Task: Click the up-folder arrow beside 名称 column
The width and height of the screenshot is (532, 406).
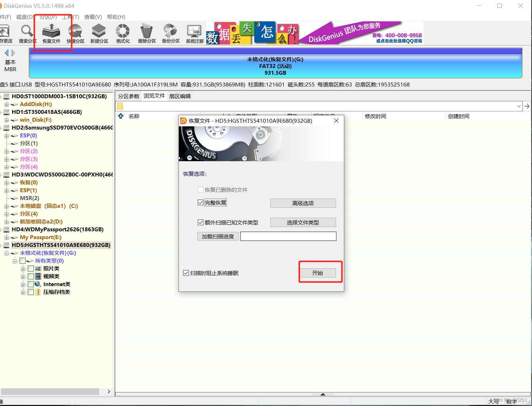Action: point(121,116)
